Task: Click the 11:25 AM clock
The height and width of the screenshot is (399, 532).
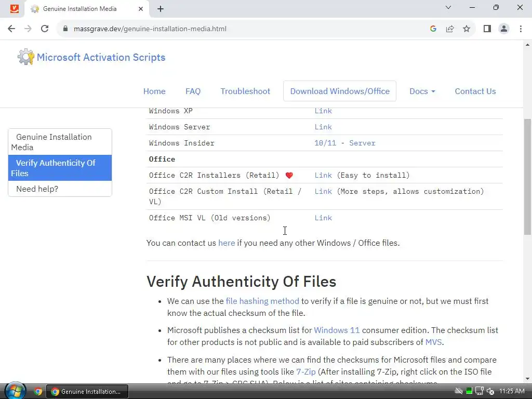Action: click(x=512, y=391)
